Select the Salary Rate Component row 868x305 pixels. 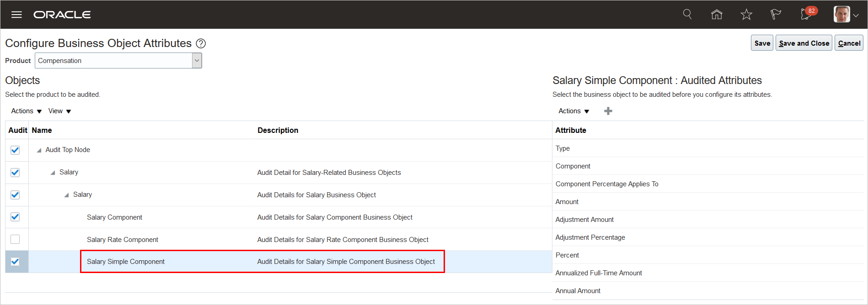123,240
